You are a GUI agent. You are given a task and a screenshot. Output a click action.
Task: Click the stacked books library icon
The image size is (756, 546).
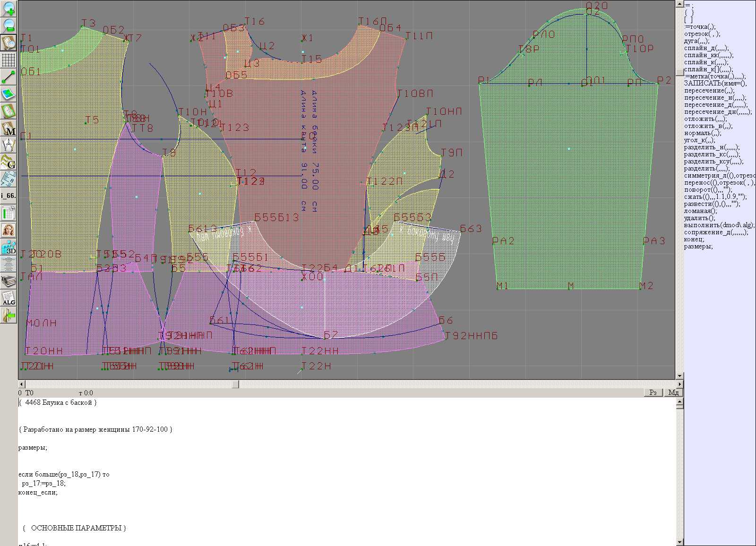pos(9,281)
